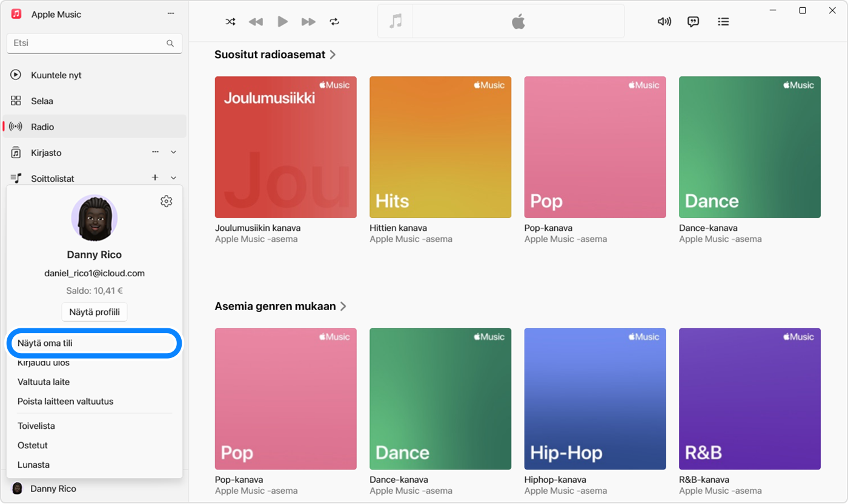848x504 pixels.
Task: Select Radio in the sidebar
Action: pyautogui.click(x=94, y=127)
